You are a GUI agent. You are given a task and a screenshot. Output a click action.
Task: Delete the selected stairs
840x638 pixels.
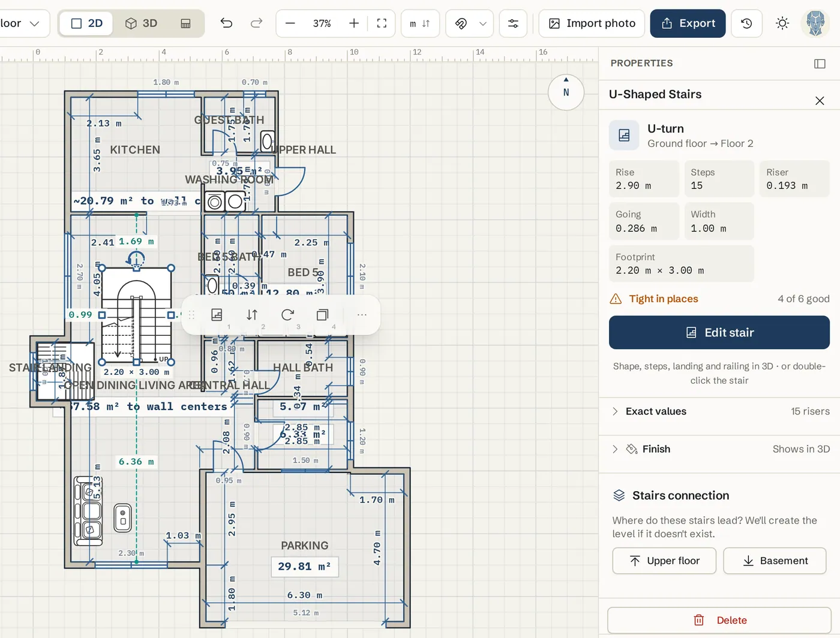coord(719,620)
